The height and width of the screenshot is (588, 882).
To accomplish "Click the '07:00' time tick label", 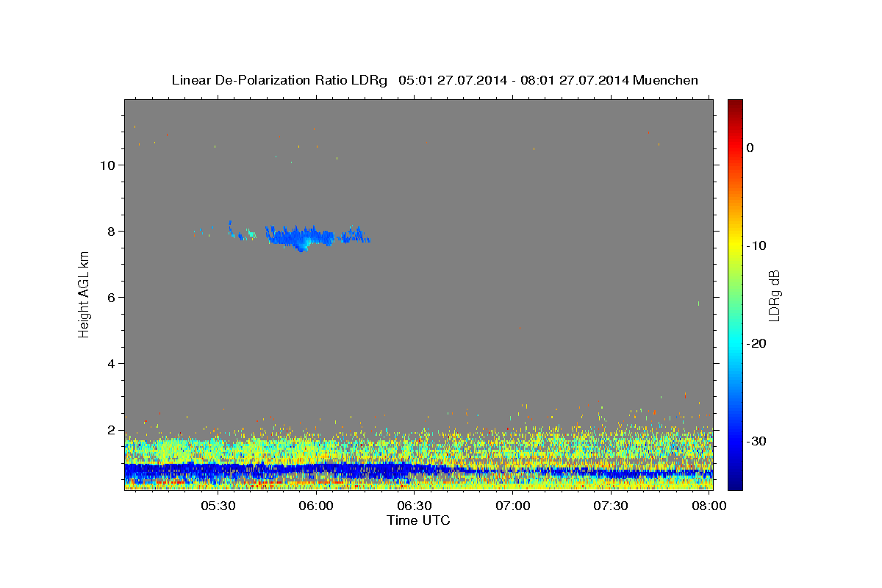I will click(513, 506).
